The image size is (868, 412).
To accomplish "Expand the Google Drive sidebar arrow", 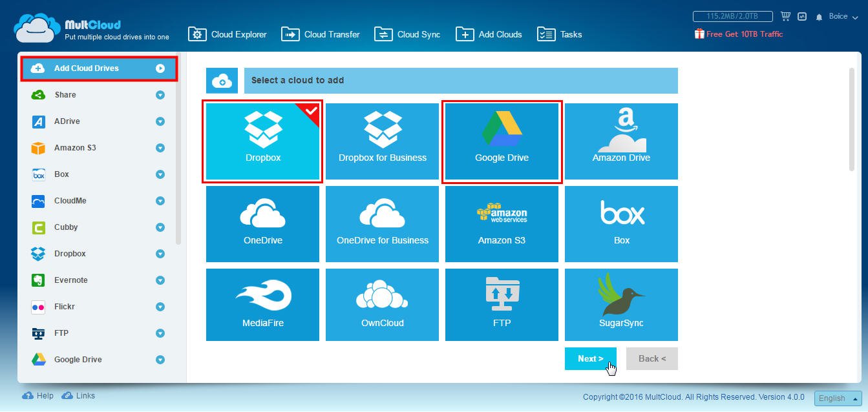I will (x=160, y=360).
